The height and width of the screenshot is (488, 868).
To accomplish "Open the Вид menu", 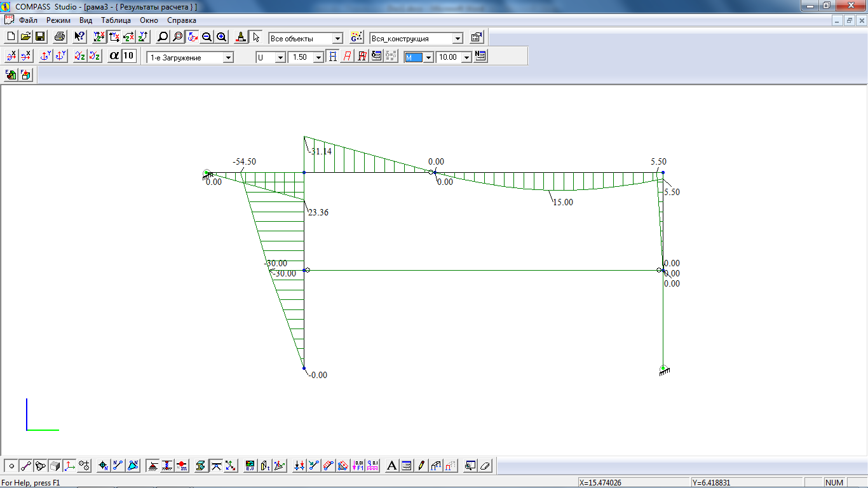I will click(86, 20).
